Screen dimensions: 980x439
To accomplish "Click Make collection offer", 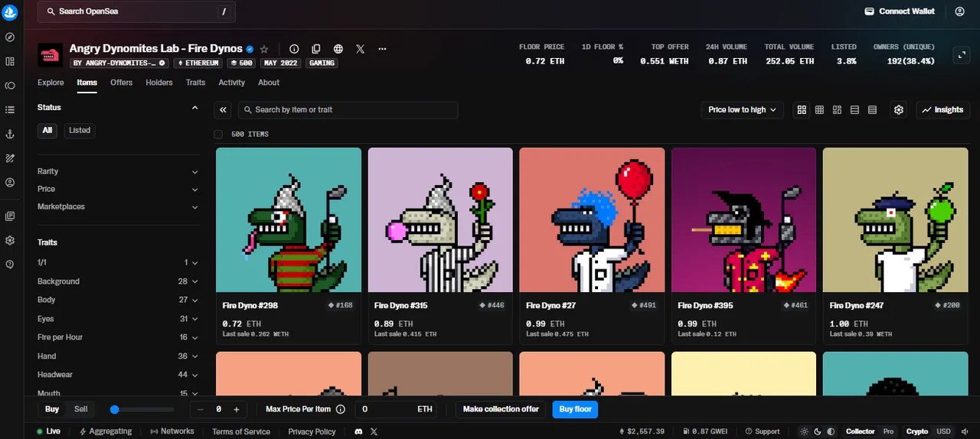I will coord(501,409).
